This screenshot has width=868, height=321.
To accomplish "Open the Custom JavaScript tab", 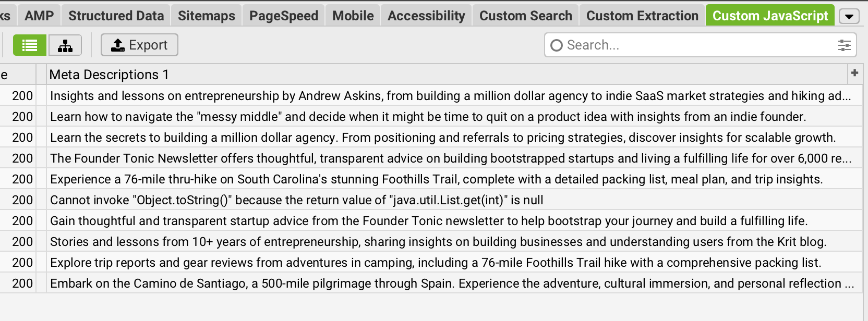I will tap(770, 16).
